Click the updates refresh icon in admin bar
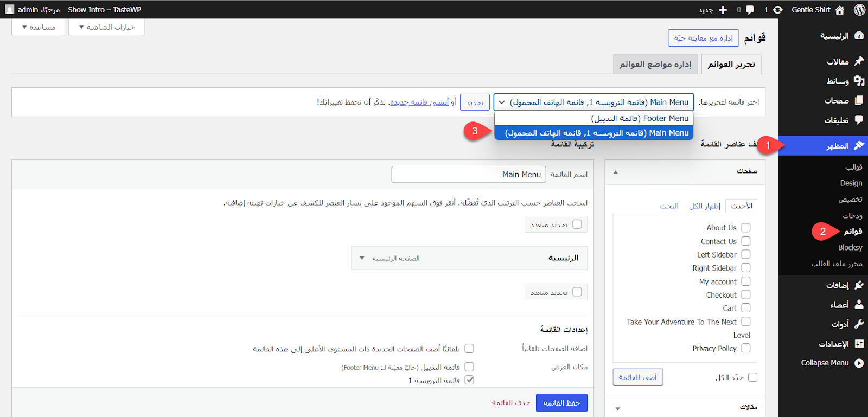The width and height of the screenshot is (868, 417). tap(777, 10)
